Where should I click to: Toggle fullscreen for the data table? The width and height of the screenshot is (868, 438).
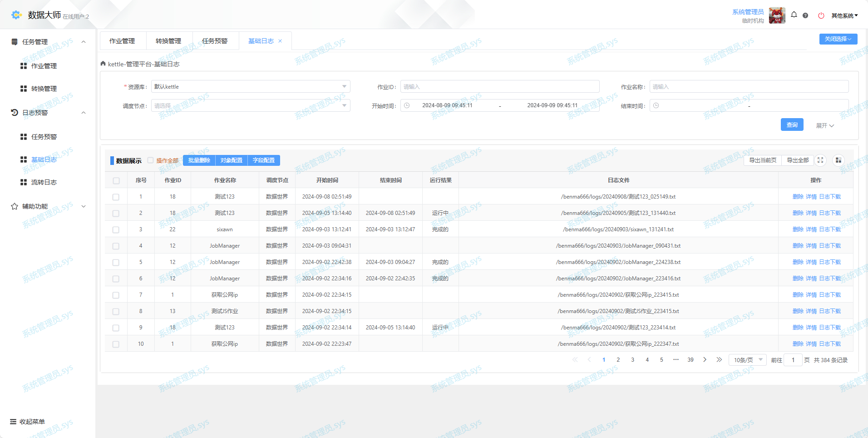coord(820,160)
